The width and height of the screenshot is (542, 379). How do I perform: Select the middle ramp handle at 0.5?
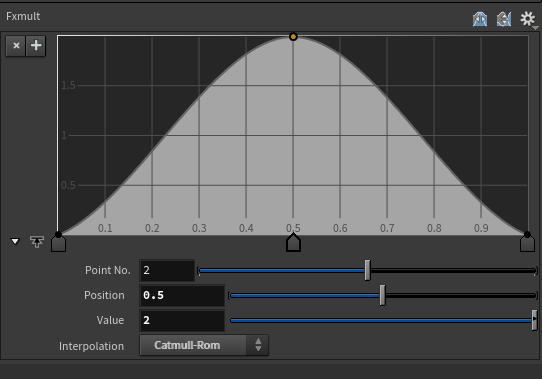293,242
